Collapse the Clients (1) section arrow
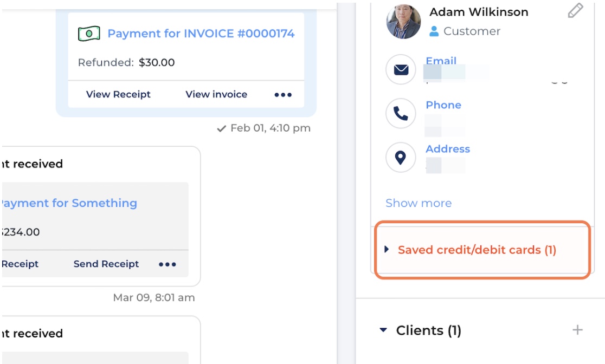 pos(383,330)
